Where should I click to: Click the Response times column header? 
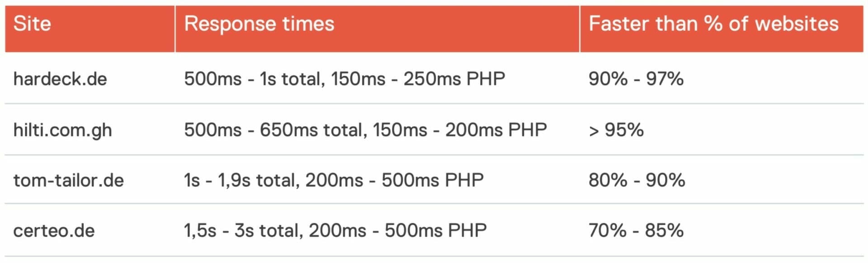[x=259, y=24]
